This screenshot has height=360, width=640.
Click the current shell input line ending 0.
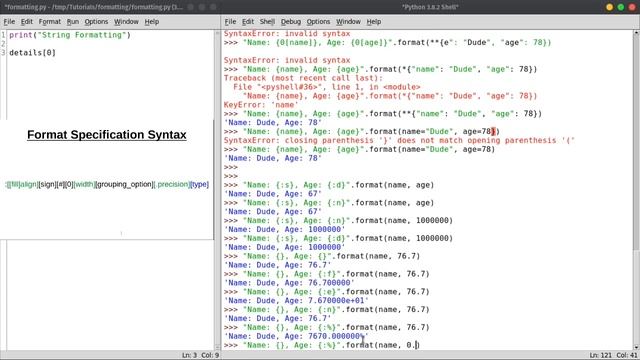pyautogui.click(x=322, y=345)
